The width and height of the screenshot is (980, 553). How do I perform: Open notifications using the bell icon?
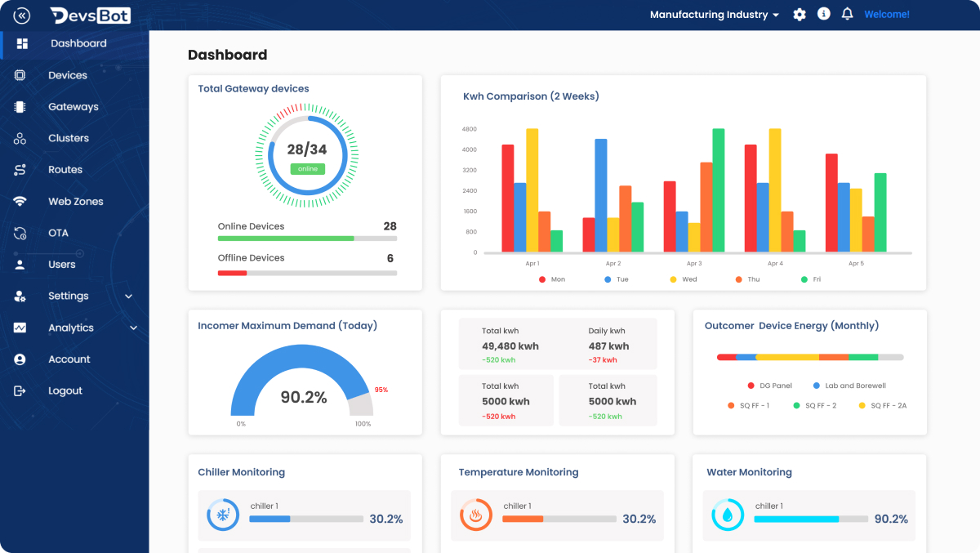[848, 15]
